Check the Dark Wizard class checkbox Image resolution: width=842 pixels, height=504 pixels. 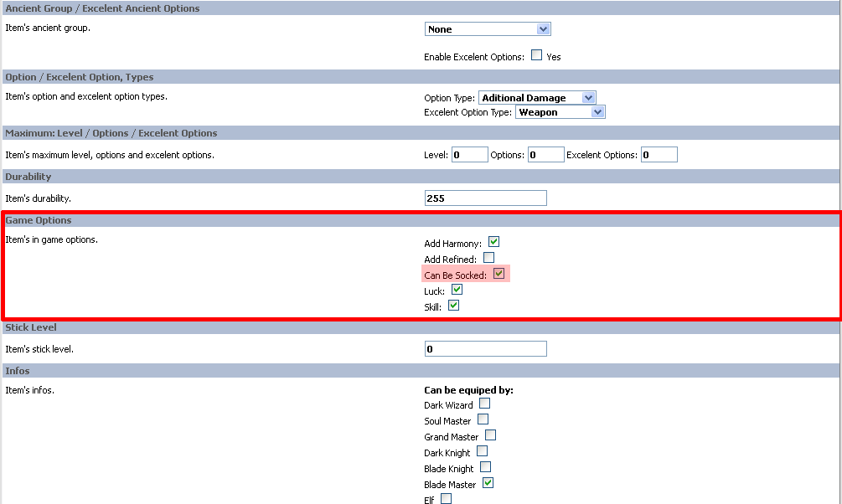[x=484, y=404]
